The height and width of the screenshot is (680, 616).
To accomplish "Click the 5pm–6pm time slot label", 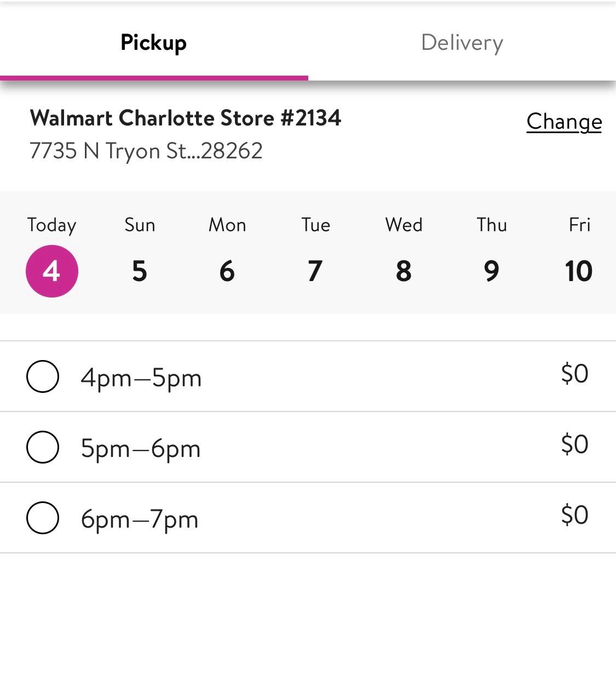I will pyautogui.click(x=141, y=448).
